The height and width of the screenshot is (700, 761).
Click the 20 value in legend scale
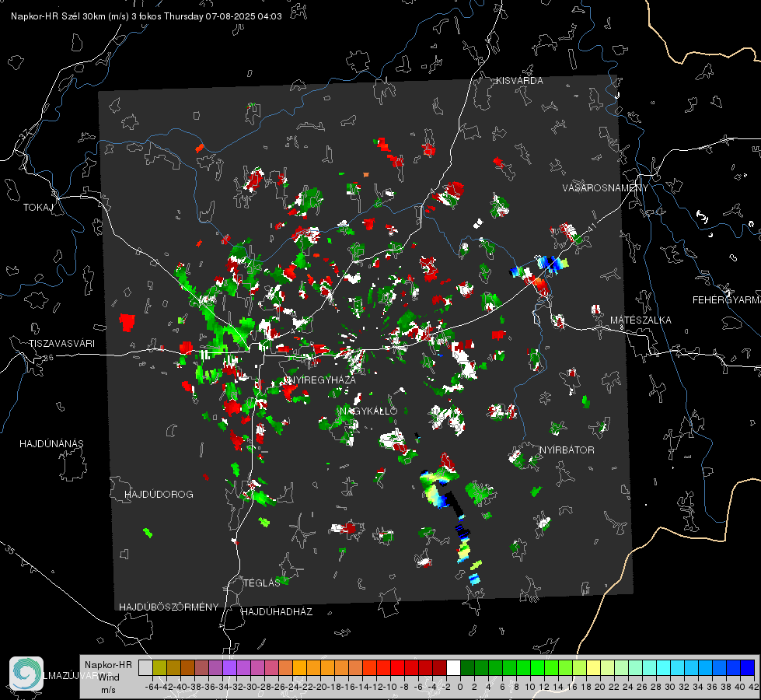600,687
